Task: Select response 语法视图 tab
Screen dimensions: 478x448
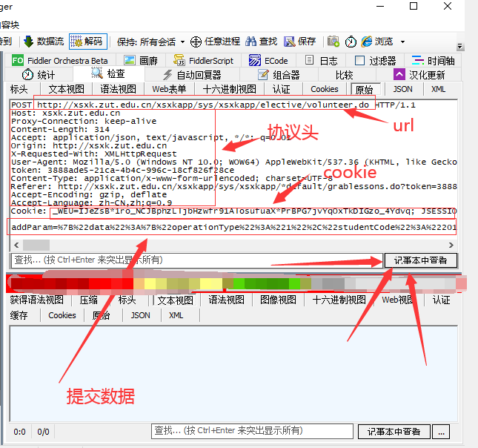Action: [x=227, y=300]
